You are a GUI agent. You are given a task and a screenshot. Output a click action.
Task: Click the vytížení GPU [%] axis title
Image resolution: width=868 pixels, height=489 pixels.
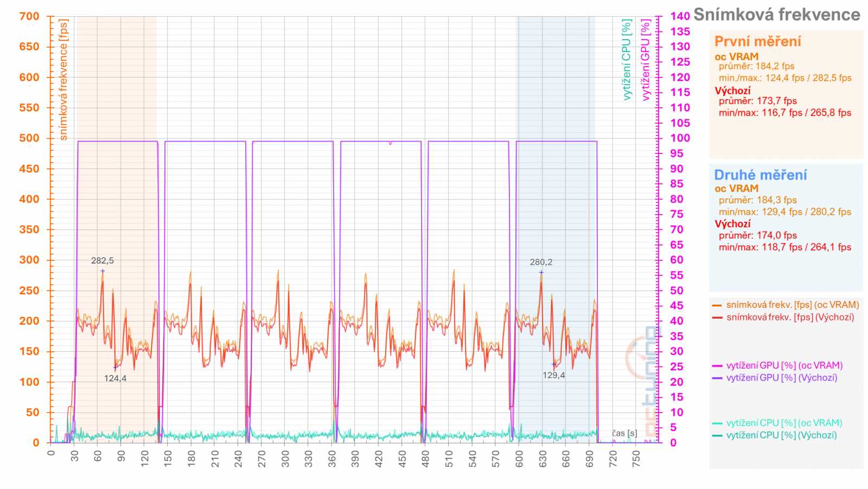[646, 60]
